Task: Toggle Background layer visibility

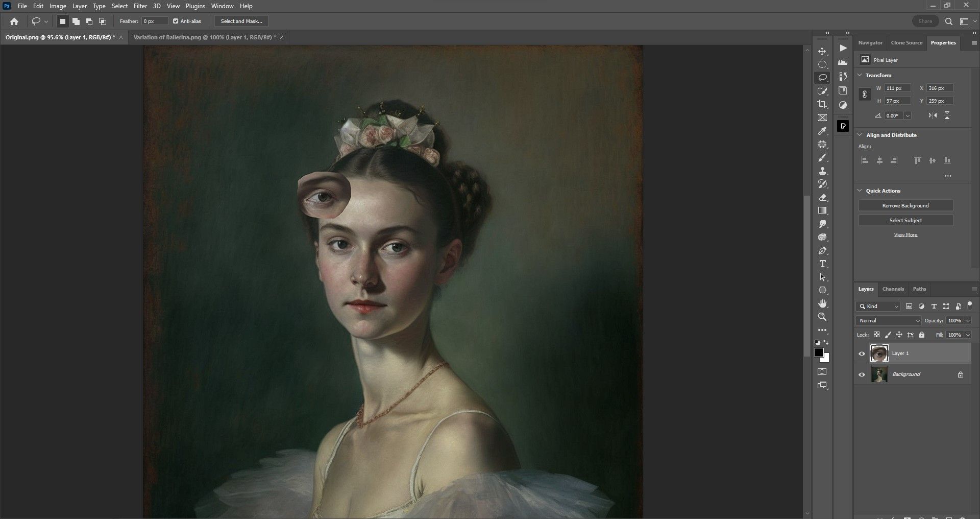Action: click(x=862, y=374)
